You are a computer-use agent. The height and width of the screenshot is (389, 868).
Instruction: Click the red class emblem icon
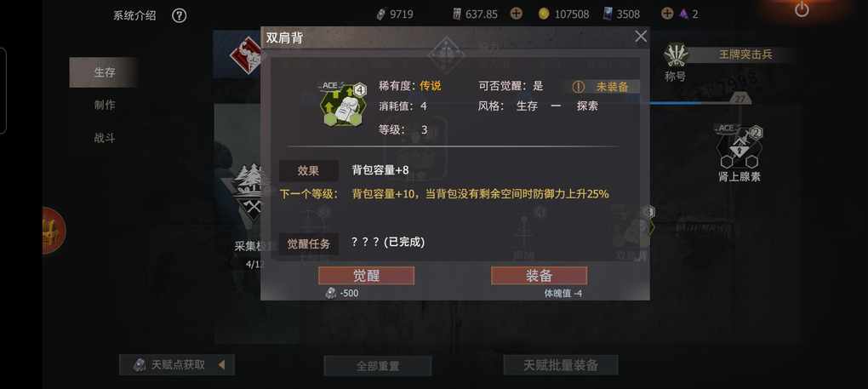[x=246, y=54]
